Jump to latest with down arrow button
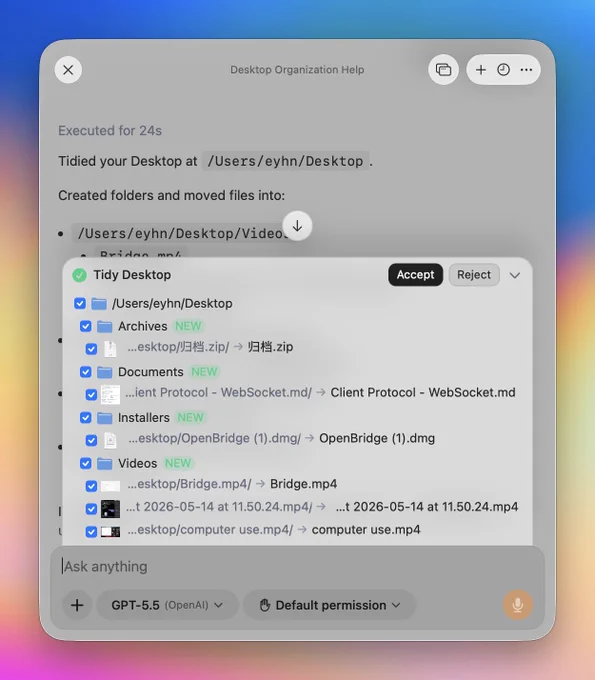 [298, 226]
